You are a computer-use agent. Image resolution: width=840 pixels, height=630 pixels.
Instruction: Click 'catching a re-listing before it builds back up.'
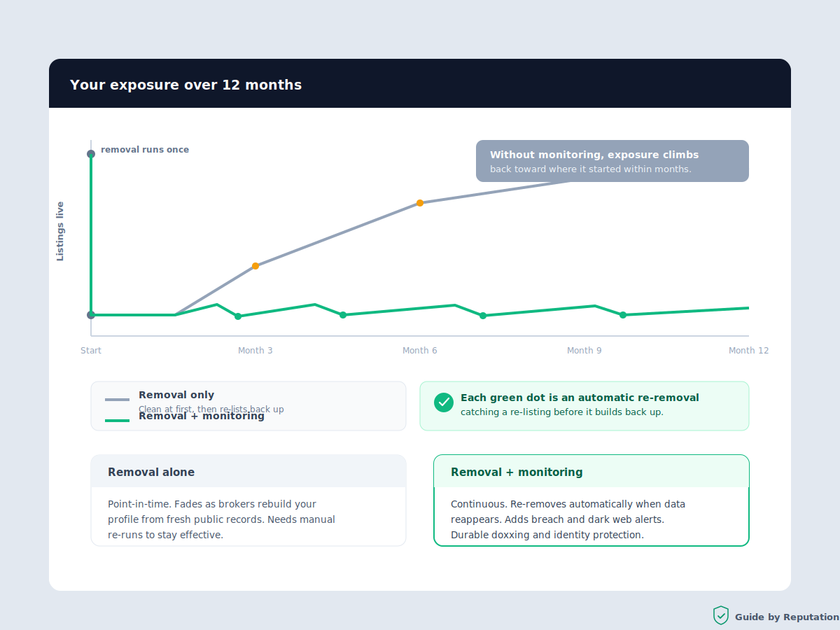[x=561, y=412]
